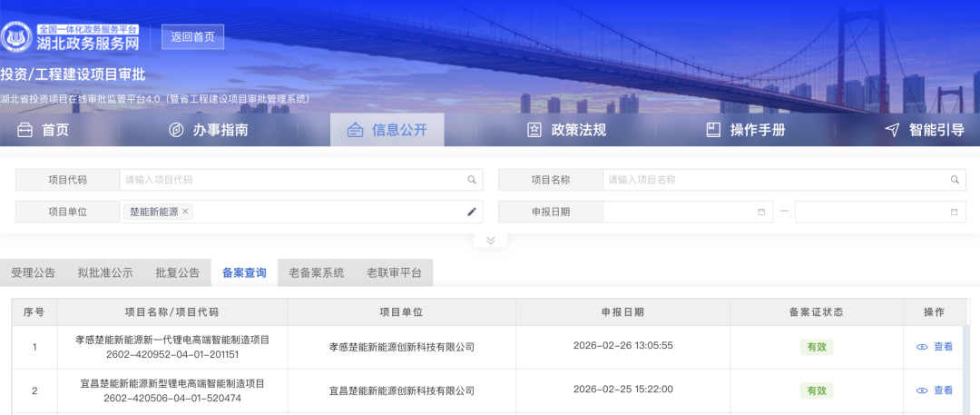The height and width of the screenshot is (415, 980).
Task: Click calendar icon in start date field
Action: 761,212
